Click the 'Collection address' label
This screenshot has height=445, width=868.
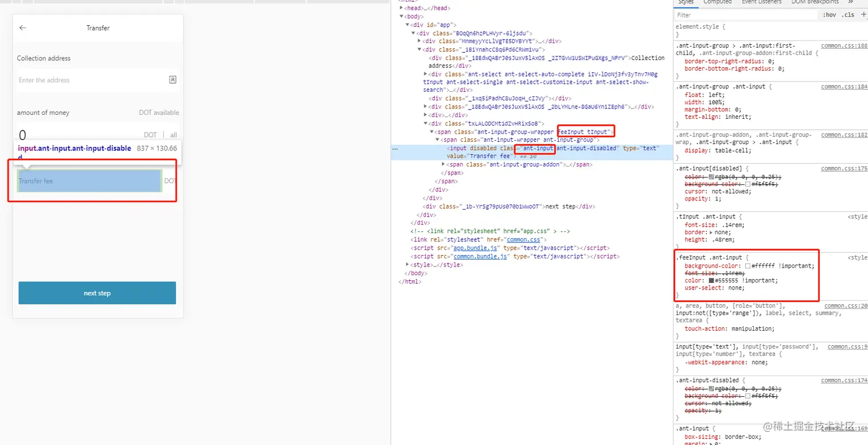click(x=44, y=58)
